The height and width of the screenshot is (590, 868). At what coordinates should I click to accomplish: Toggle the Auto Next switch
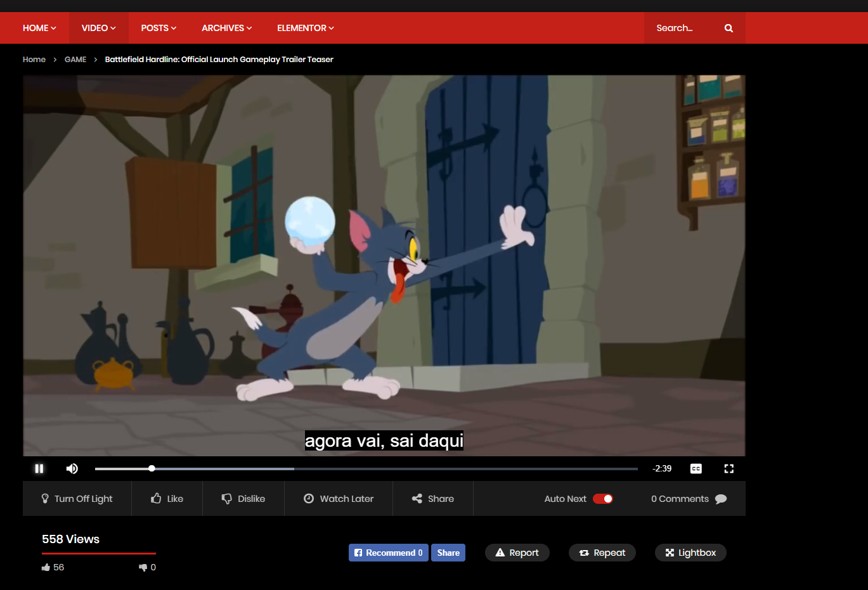(602, 499)
